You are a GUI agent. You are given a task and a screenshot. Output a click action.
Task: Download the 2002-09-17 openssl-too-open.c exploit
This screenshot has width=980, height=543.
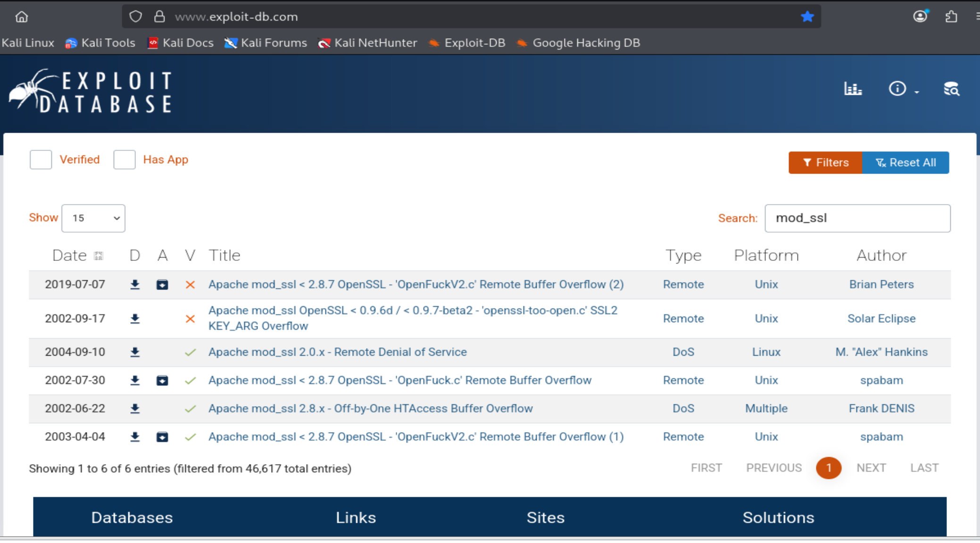[135, 319]
